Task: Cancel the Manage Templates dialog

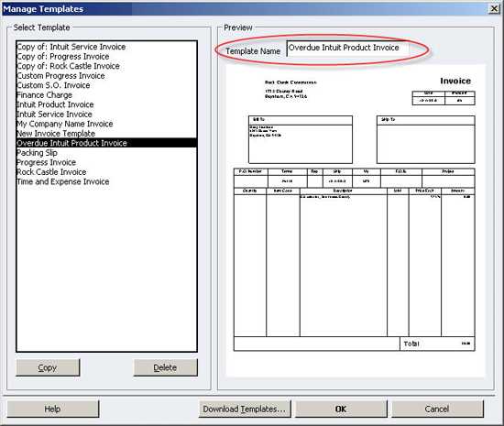Action: (x=437, y=409)
